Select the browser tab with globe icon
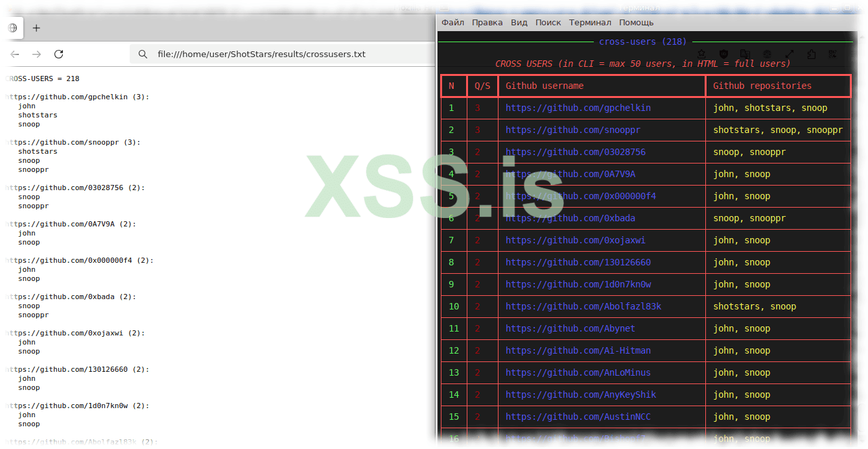 tap(12, 28)
